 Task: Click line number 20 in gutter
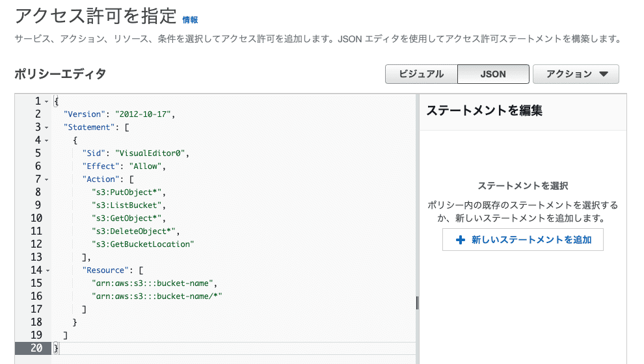point(36,348)
